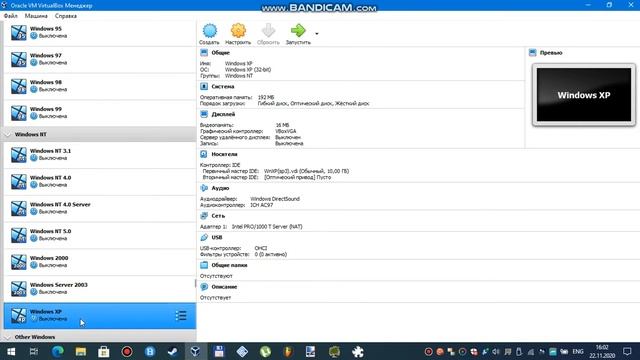The image size is (640, 360).
Task: Collapse the Other Windows group
Action: click(x=8, y=337)
